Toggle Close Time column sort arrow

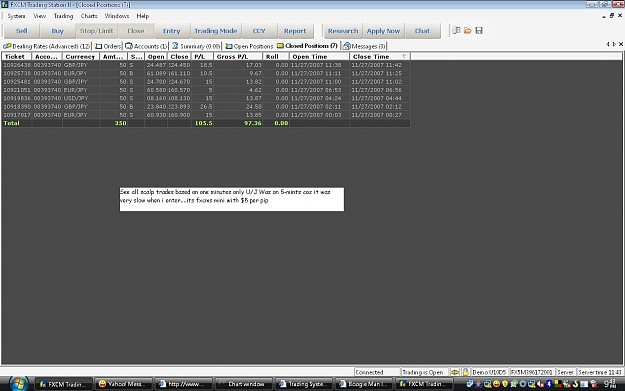(x=404, y=57)
